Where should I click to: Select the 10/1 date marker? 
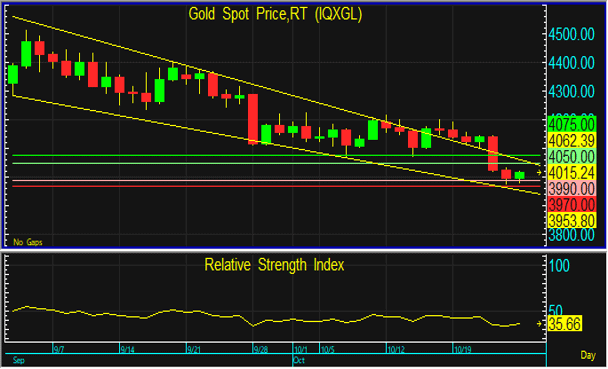click(x=301, y=350)
